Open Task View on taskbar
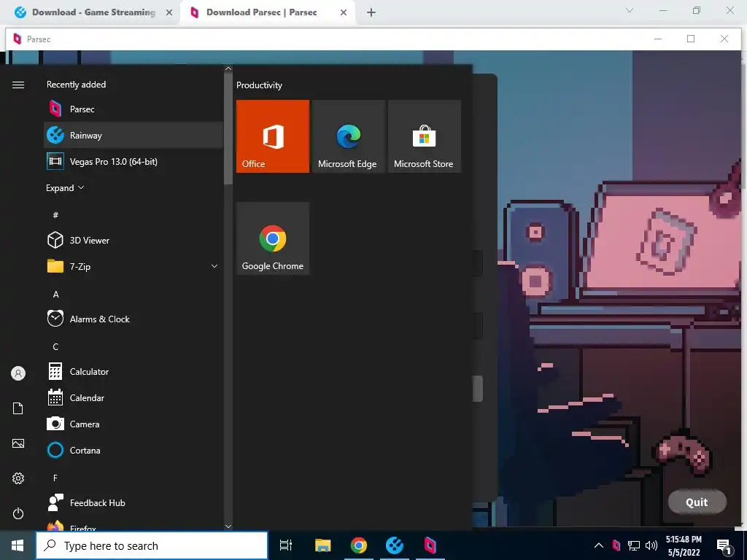This screenshot has width=747, height=560. (x=286, y=545)
